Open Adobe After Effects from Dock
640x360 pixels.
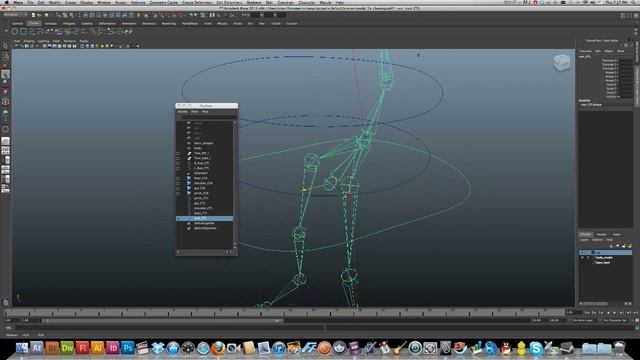click(x=37, y=348)
